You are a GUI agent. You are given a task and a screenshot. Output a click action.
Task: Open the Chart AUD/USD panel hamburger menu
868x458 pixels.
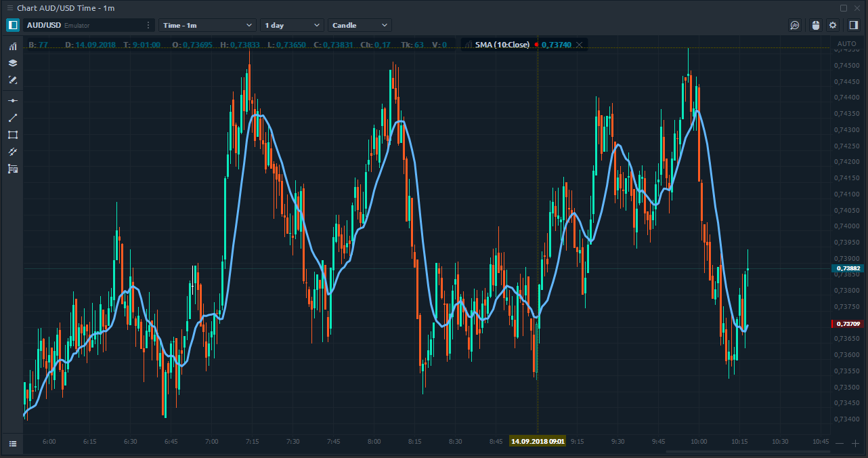(x=9, y=8)
